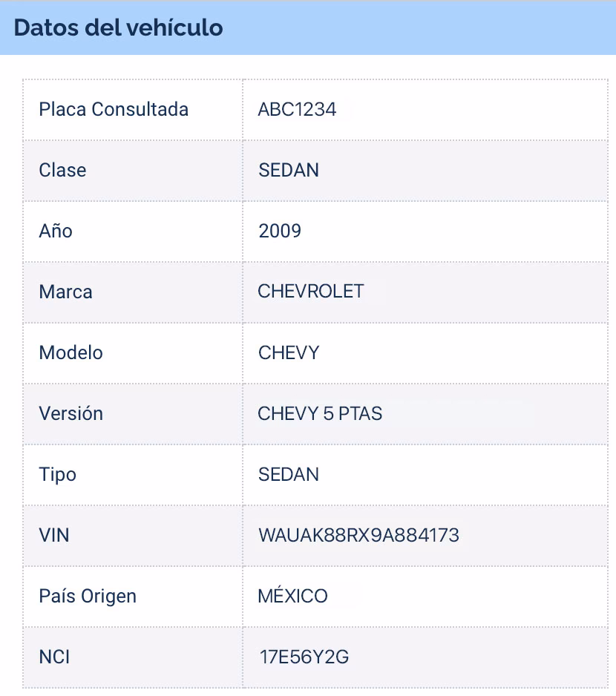
Task: Select the version 'CHEVY 5 PTAS'
Action: (320, 414)
